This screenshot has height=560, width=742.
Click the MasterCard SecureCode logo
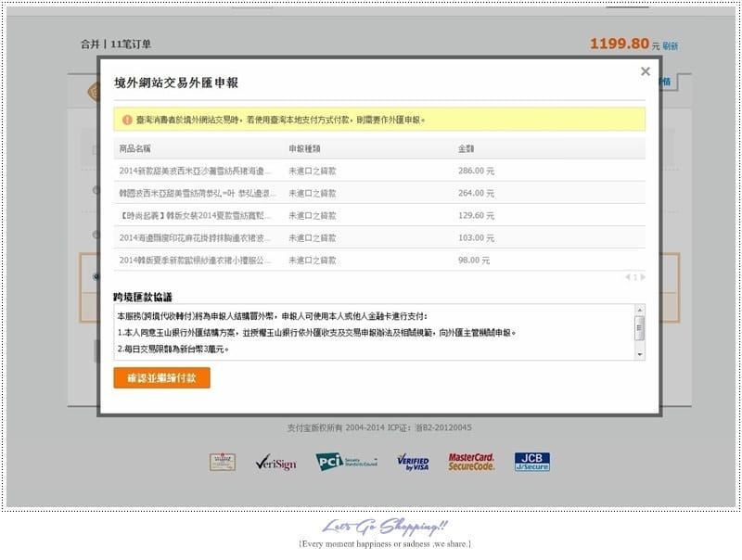click(471, 462)
